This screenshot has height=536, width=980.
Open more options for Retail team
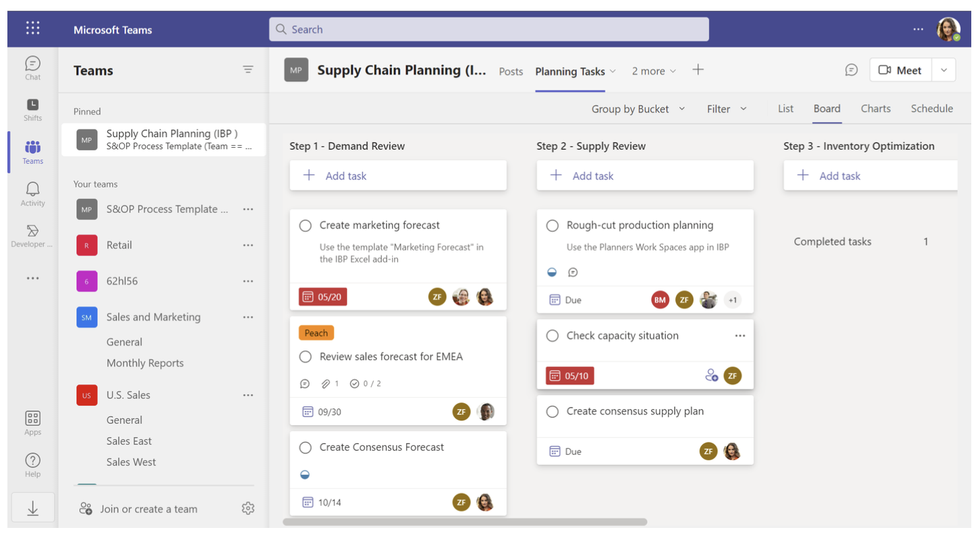248,245
